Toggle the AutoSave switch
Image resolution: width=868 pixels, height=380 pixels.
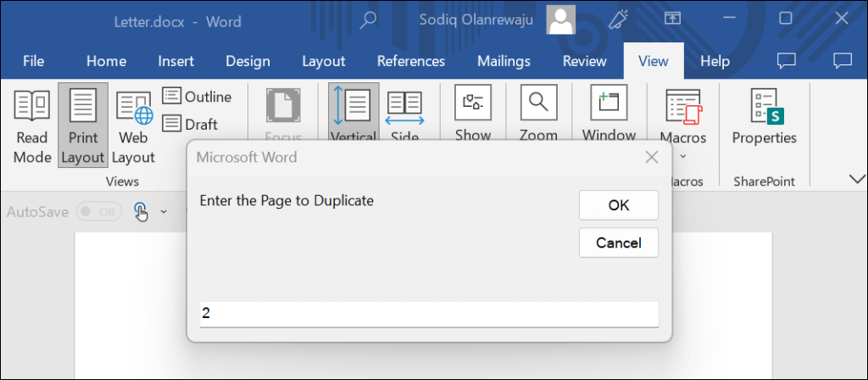click(x=98, y=212)
